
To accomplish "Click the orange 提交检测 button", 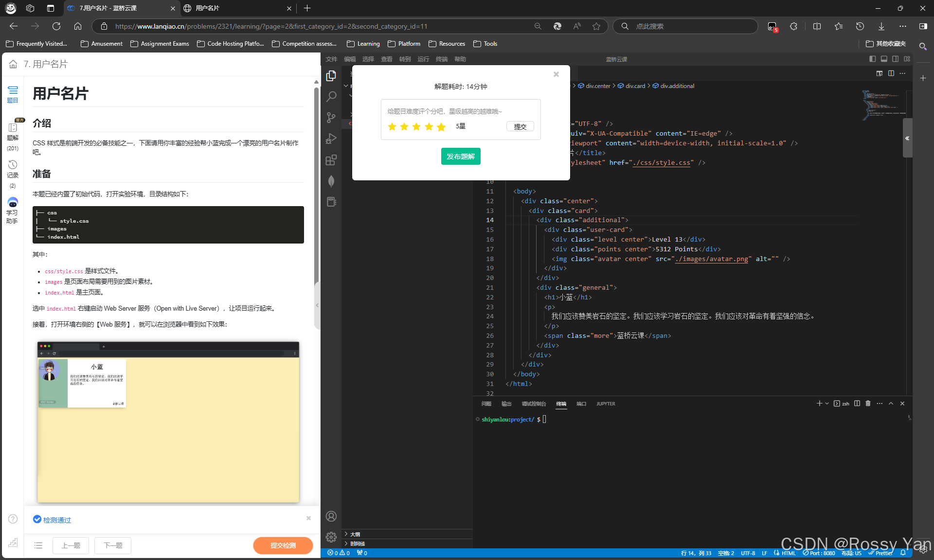I will [x=283, y=545].
